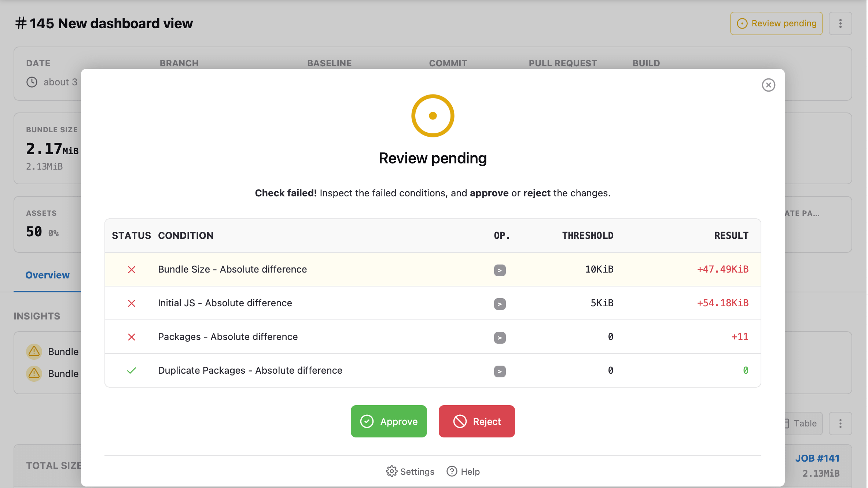Click the Settings gear icon
868x488 pixels.
[x=391, y=472]
